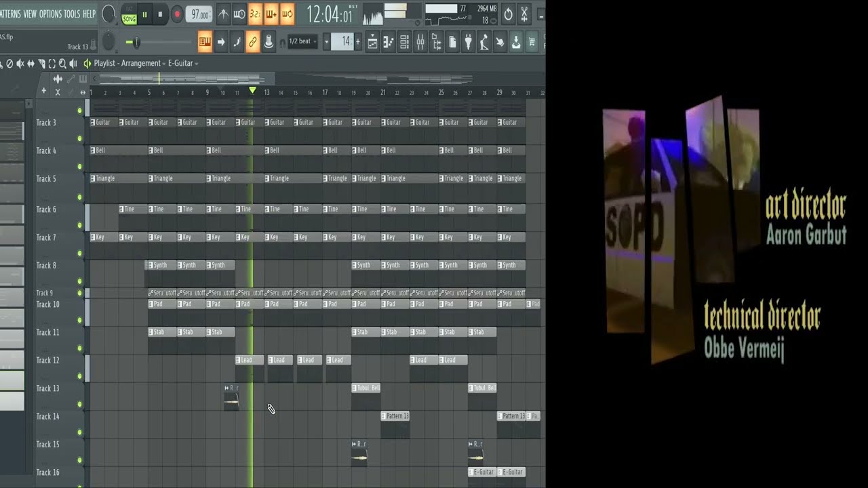Open the Mixer icon

click(420, 42)
